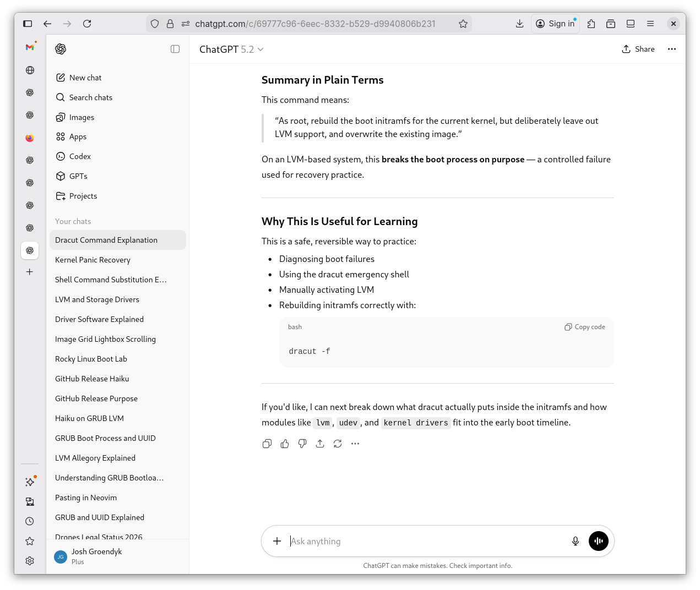Open the browser application menu
This screenshot has width=700, height=590.
650,24
